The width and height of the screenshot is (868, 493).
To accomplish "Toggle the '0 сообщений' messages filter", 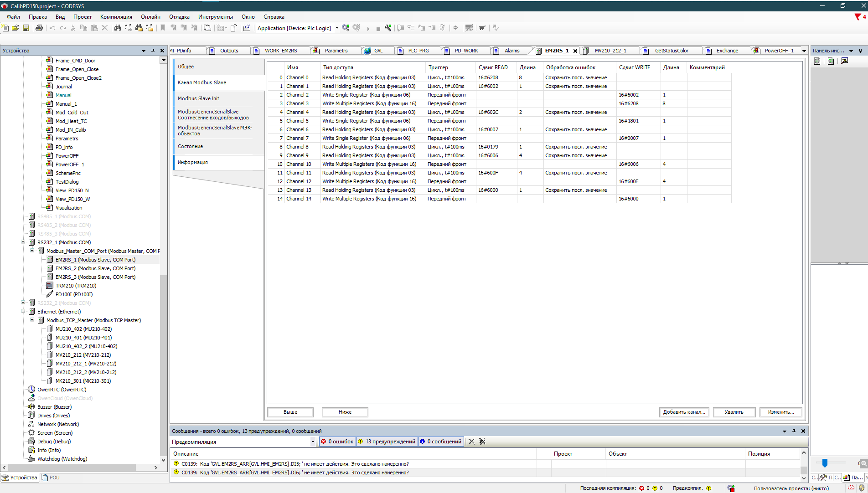I will coord(441,442).
